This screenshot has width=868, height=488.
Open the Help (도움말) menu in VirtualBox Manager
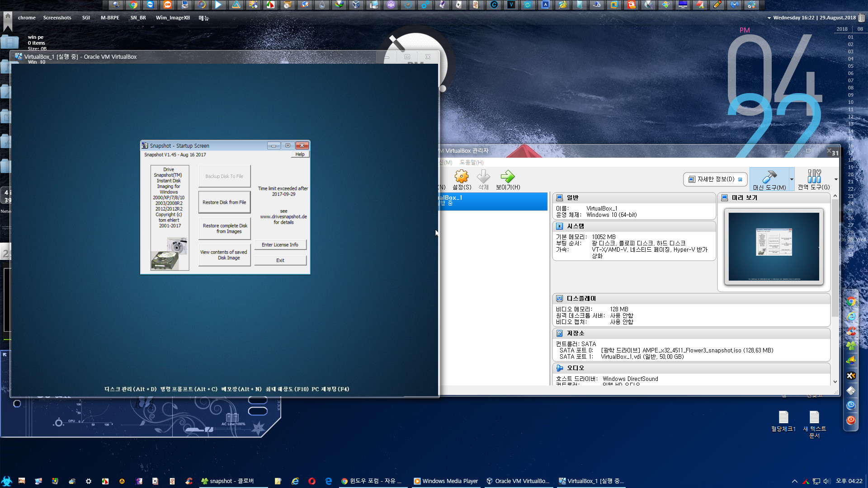point(471,162)
